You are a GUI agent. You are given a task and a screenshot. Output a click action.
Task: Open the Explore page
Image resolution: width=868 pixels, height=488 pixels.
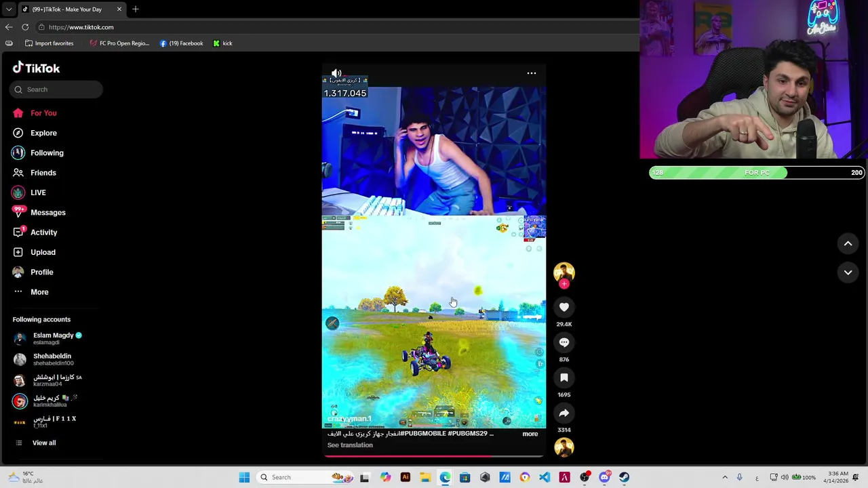pos(43,133)
